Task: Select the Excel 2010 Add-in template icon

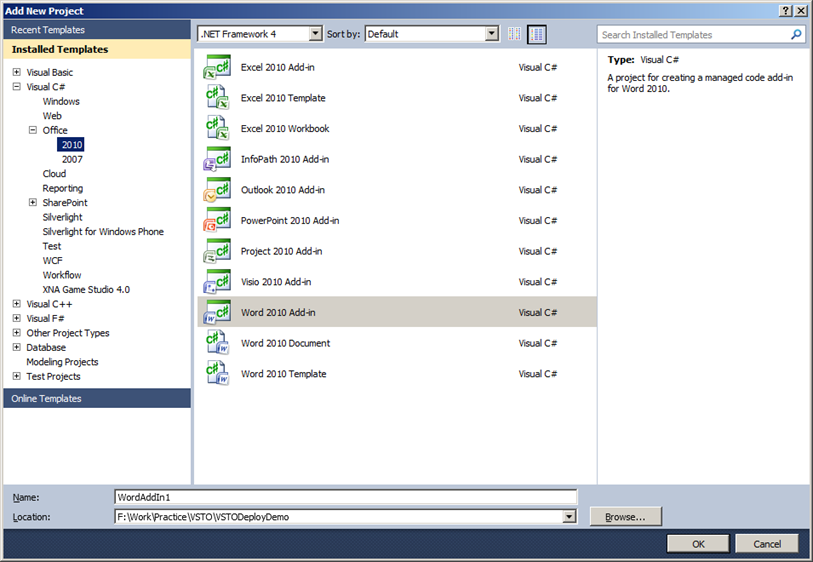Action: [217, 67]
